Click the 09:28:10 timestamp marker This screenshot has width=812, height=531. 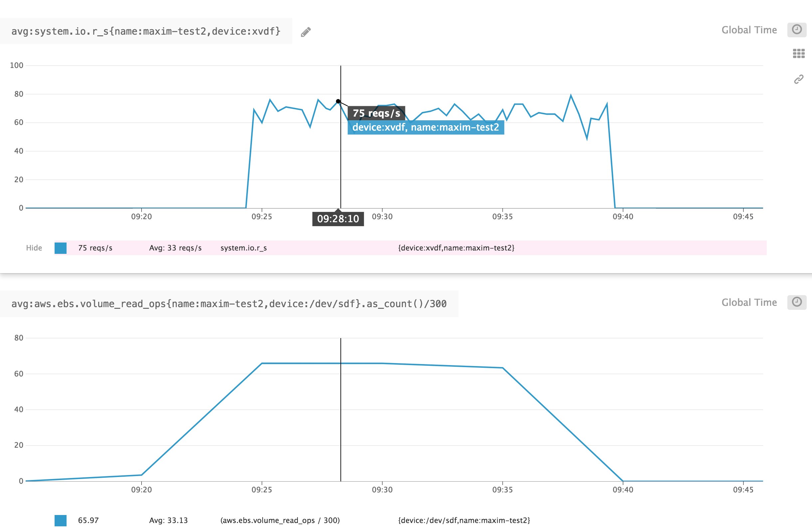tap(338, 219)
